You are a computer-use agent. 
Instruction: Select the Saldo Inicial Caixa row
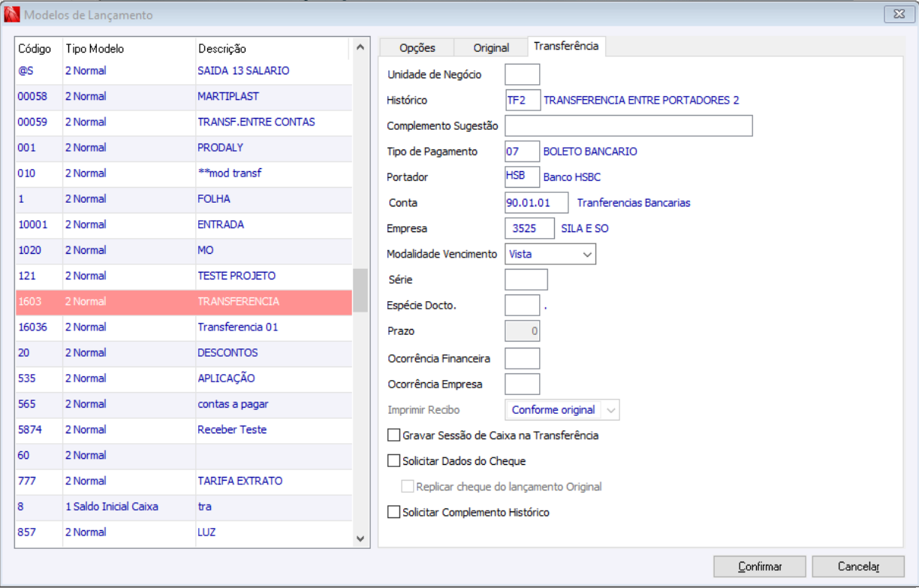click(184, 506)
